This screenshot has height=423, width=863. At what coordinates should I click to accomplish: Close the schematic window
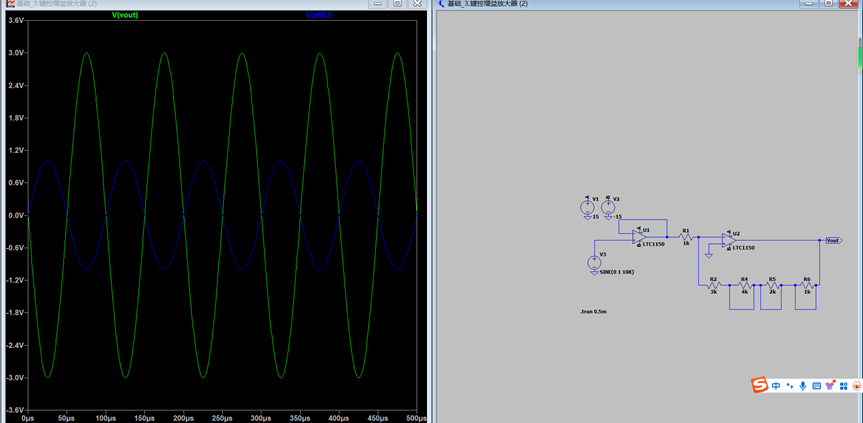[x=849, y=3]
